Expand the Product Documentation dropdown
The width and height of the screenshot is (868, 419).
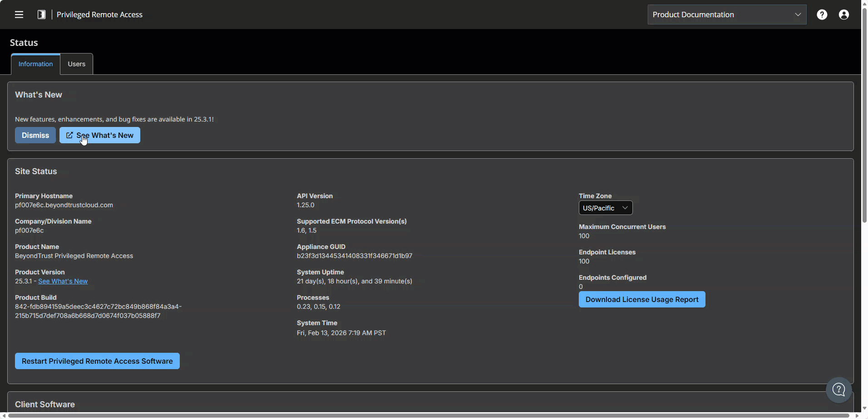click(x=727, y=15)
